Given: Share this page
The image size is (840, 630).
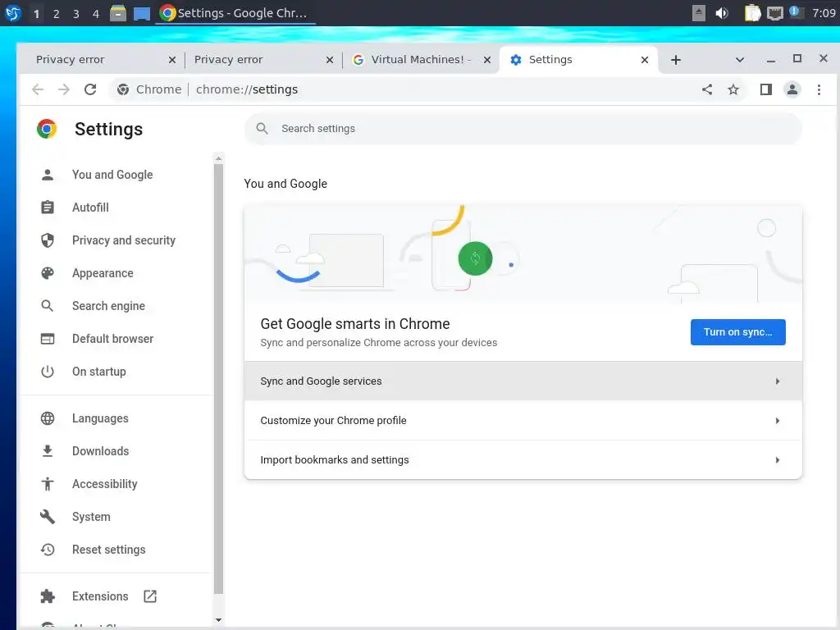Looking at the screenshot, I should coord(707,89).
